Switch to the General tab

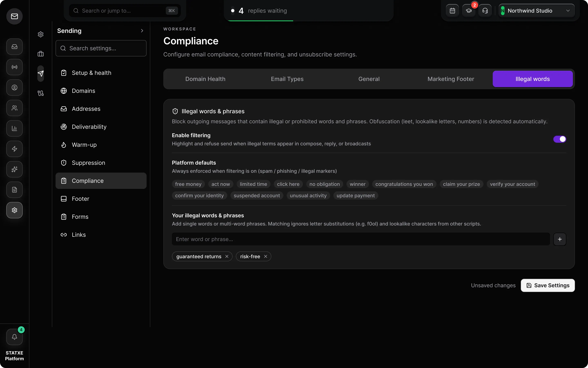369,79
